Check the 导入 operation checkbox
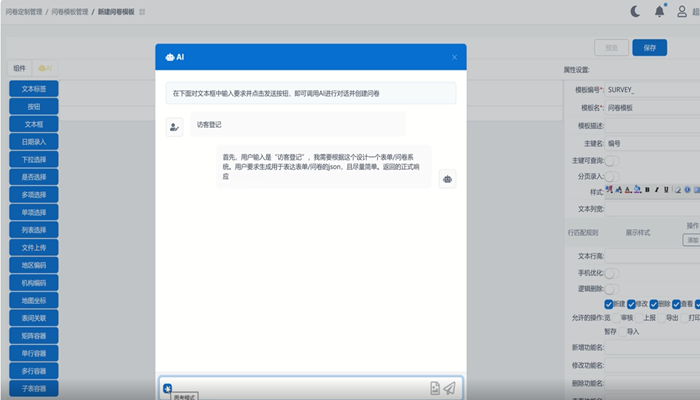This screenshot has width=700, height=400. [x=622, y=332]
